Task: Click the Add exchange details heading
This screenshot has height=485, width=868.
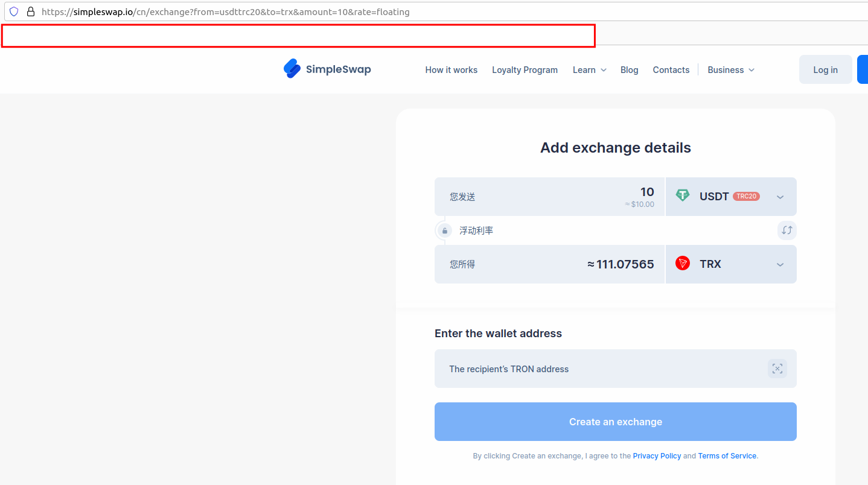Action: pyautogui.click(x=616, y=148)
